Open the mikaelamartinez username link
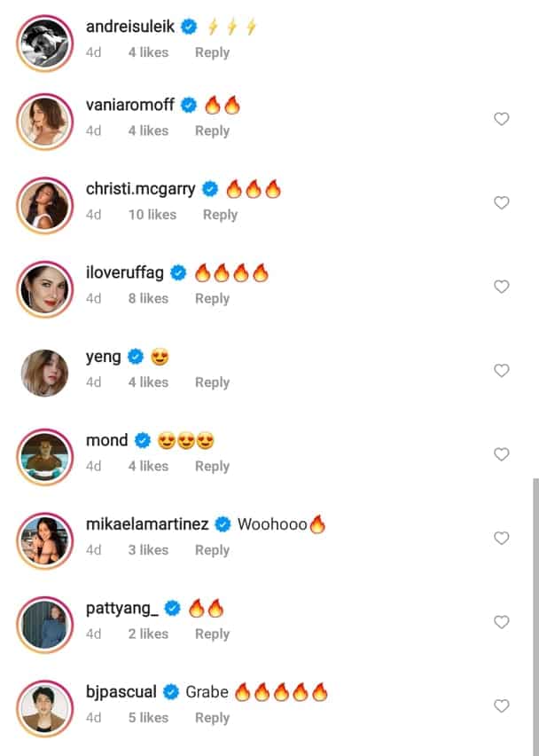Viewport: 539px width, 756px height. (147, 524)
